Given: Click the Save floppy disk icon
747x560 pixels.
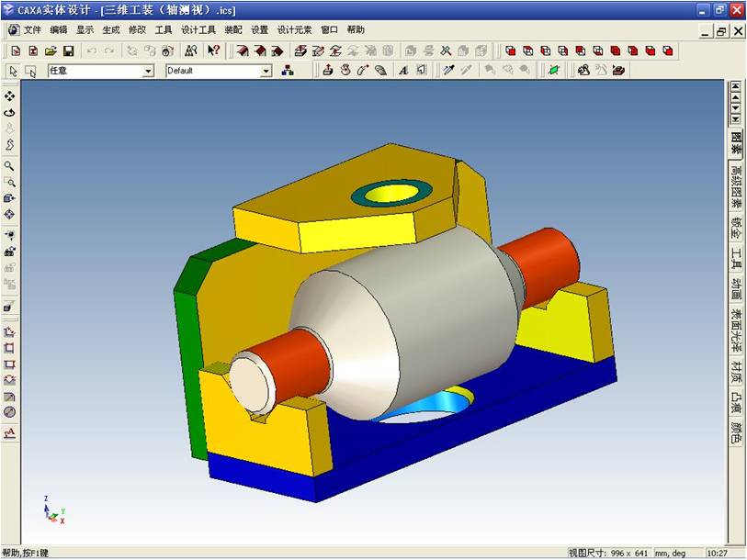Looking at the screenshot, I should (68, 50).
